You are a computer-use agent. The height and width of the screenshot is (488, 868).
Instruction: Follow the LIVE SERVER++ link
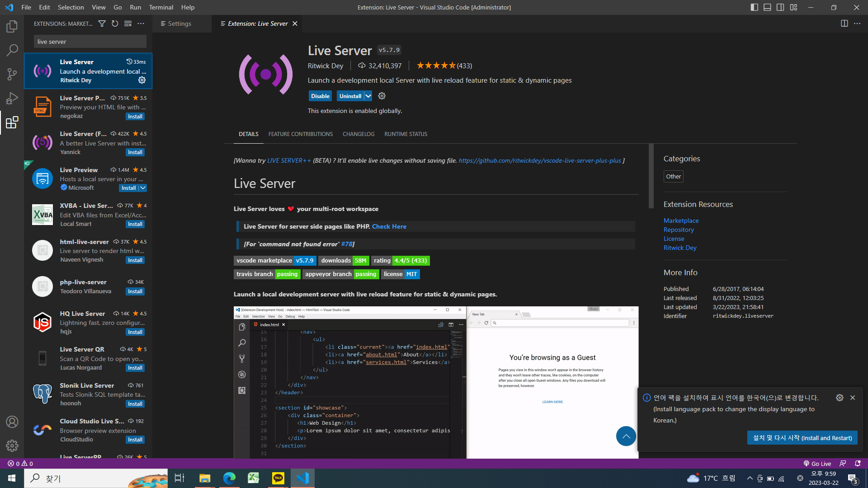tap(289, 160)
